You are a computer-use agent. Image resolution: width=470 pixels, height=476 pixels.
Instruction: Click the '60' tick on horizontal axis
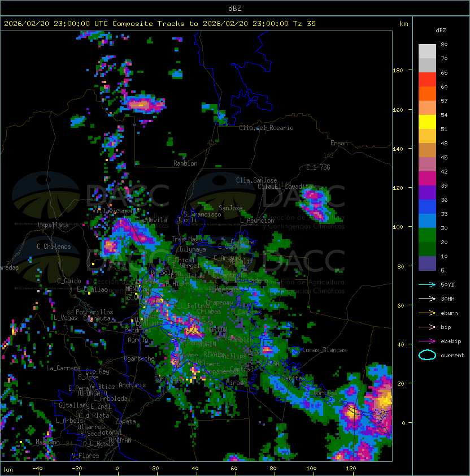[234, 469]
